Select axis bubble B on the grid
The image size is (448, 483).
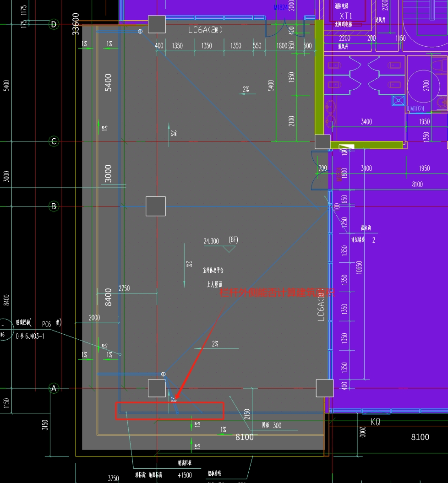pyautogui.click(x=54, y=206)
